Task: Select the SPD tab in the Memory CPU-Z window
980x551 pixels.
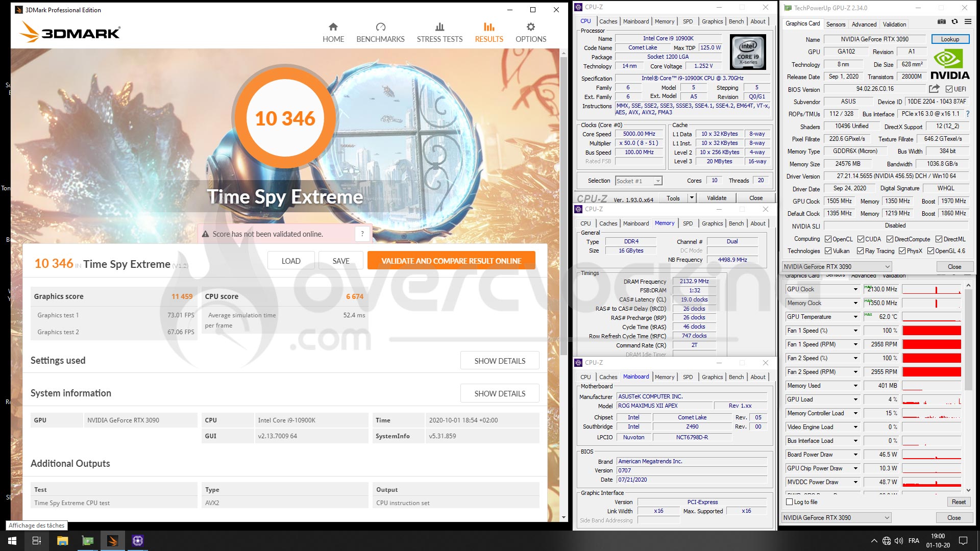Action: click(688, 223)
